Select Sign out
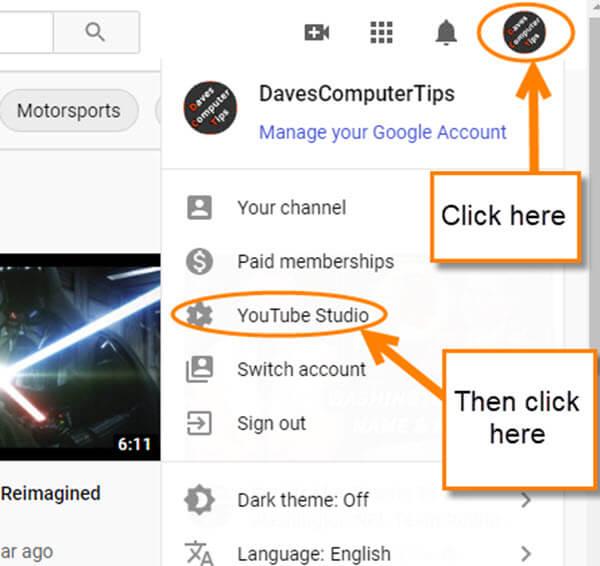Viewport: 600px width, 566px height. point(271,423)
